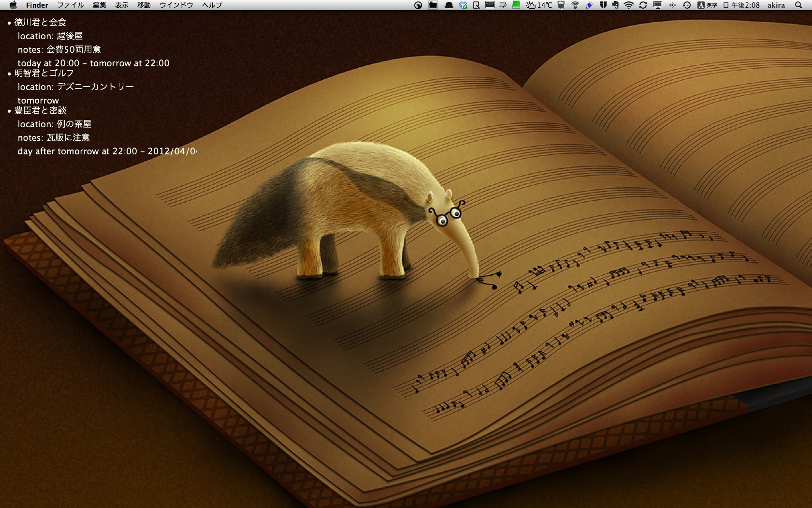The image size is (812, 508).
Task: Open the weather 14℃ menu bar item
Action: [539, 5]
